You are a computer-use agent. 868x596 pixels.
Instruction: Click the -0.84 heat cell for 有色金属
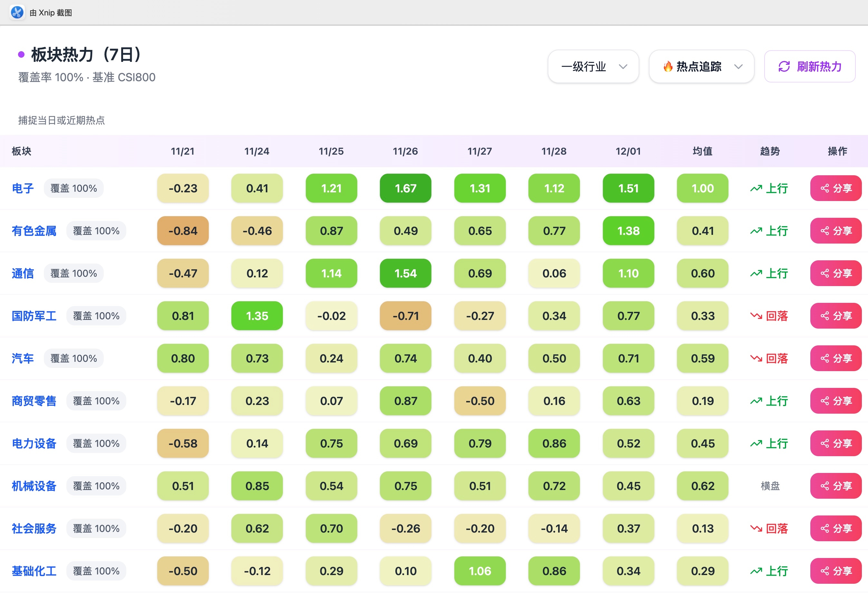(183, 231)
